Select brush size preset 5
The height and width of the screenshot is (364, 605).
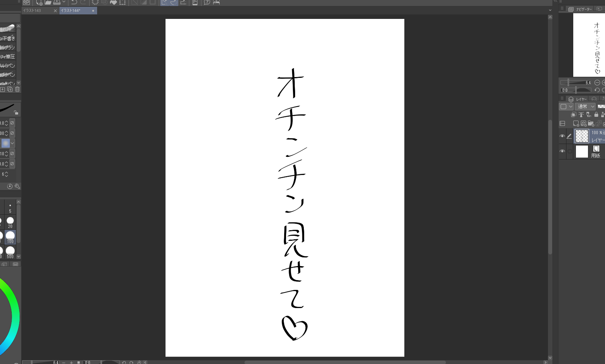pos(10,208)
